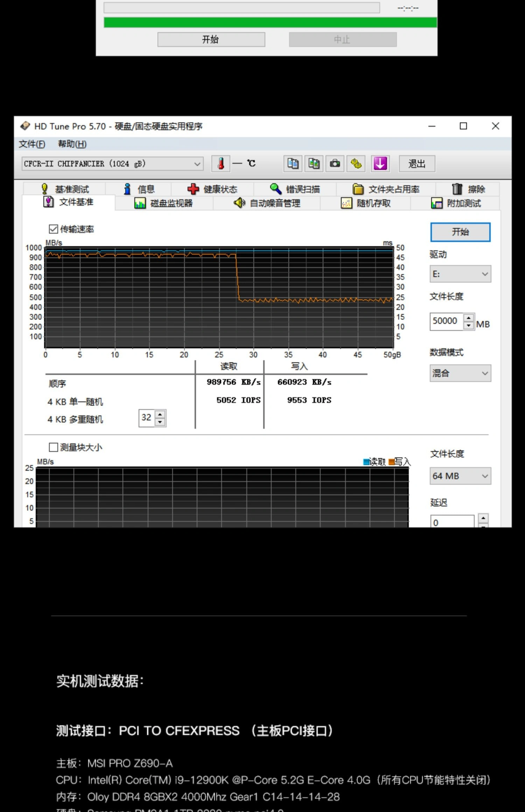Screen dimensions: 525x812
Task: Click the orange 写入 legend swatch
Action: 391,462
